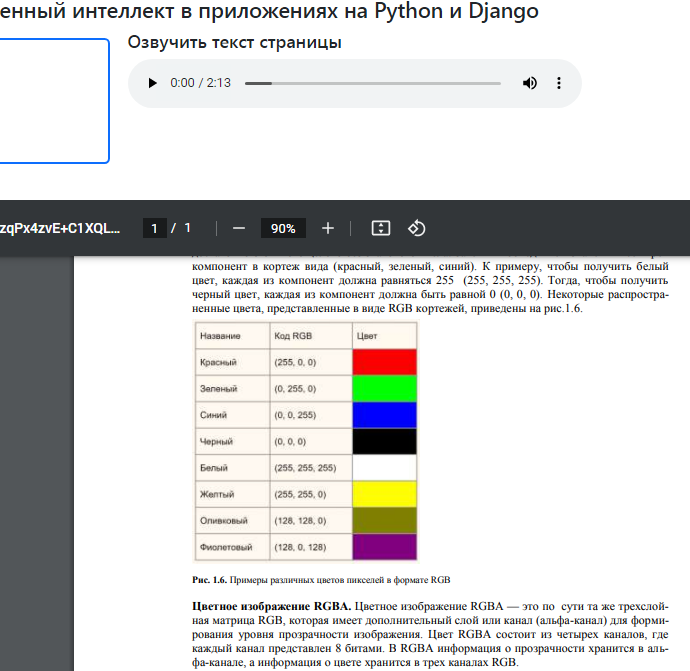Viewport: 690px width, 671px height.
Task: Click the black swatch for Черный
Action: 384,441
